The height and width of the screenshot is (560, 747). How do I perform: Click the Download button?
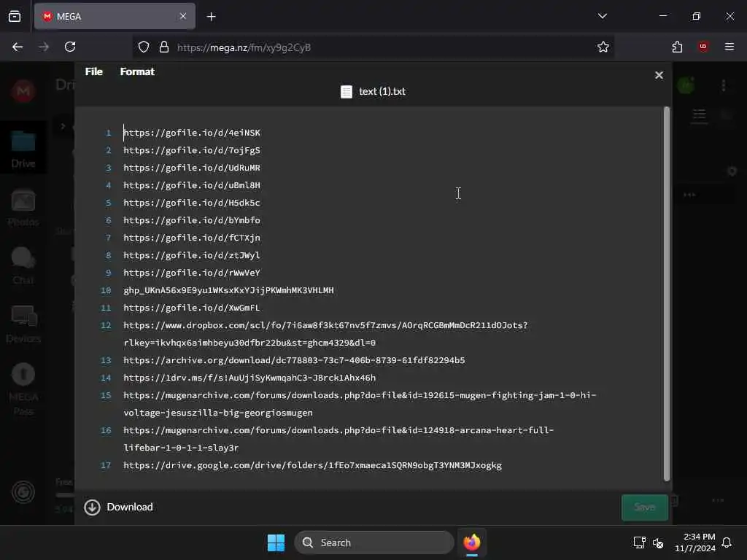coord(119,507)
